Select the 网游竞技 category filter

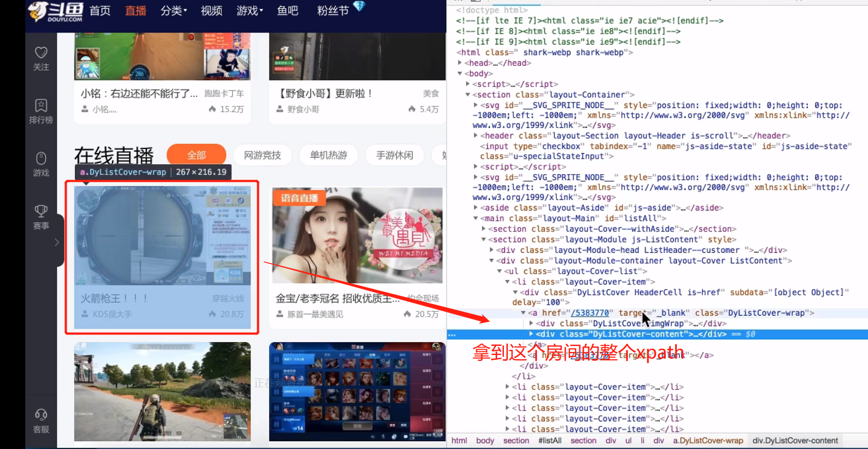(262, 155)
